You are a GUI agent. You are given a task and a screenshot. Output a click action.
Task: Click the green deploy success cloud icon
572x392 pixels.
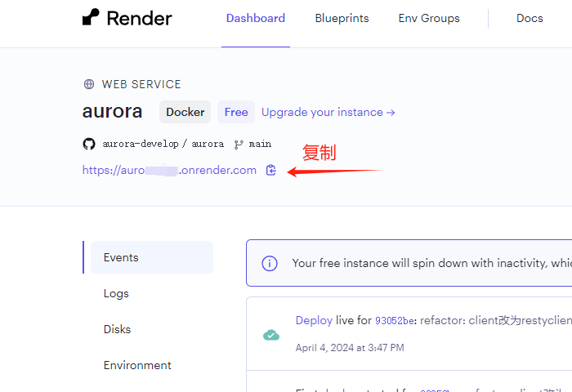tap(271, 335)
